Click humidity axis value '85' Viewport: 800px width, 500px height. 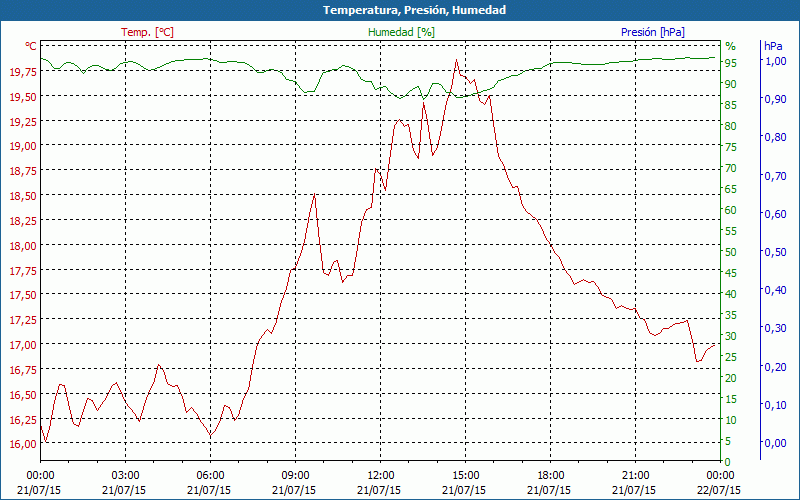[x=731, y=105]
